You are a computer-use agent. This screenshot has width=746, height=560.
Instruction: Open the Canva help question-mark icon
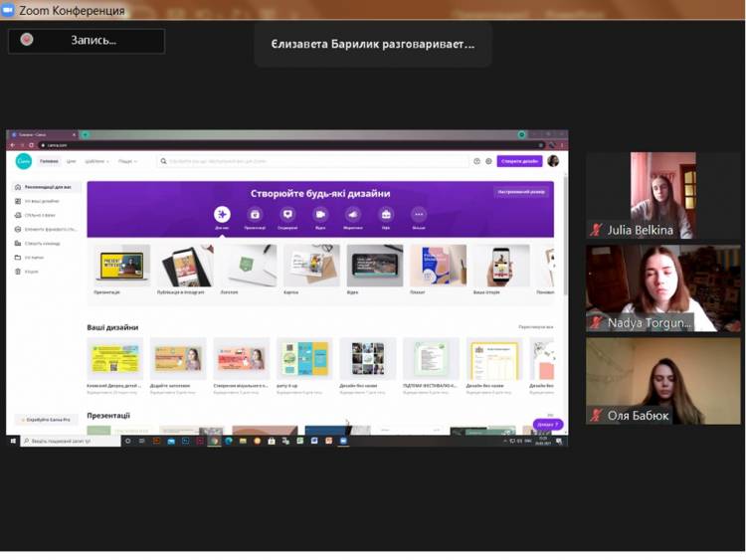(476, 161)
